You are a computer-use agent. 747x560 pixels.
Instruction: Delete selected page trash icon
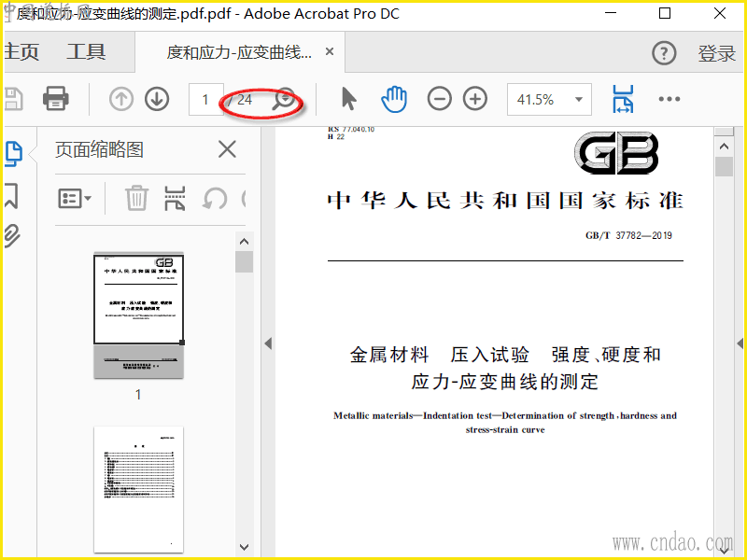(x=136, y=198)
